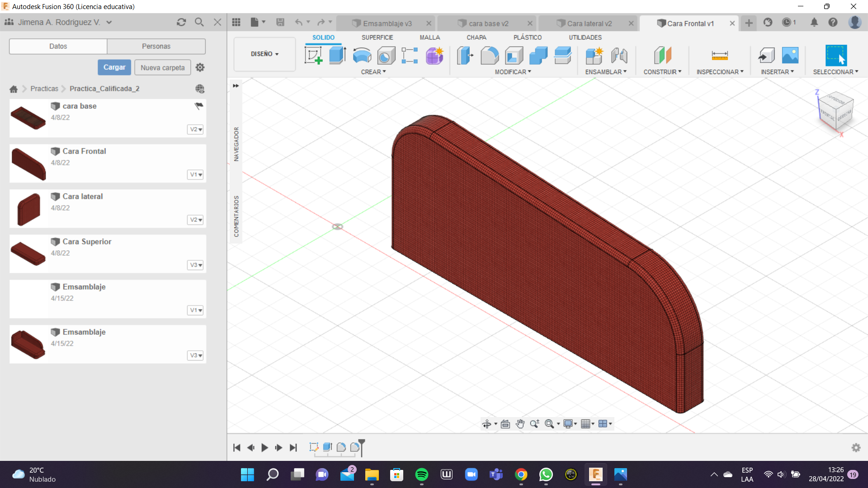The width and height of the screenshot is (868, 488).
Task: Click the Create Form purple icon
Action: pyautogui.click(x=434, y=56)
